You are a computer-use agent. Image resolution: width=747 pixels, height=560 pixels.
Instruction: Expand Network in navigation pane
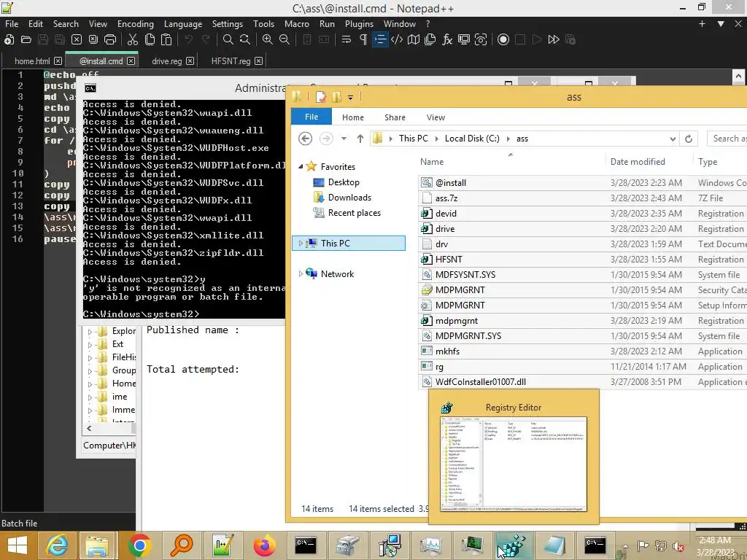pos(300,274)
